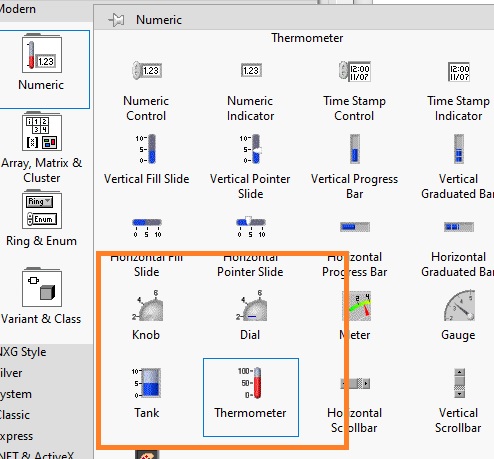The height and width of the screenshot is (459, 494).
Task: Open the Variant & Class subpalette
Action: click(x=42, y=296)
